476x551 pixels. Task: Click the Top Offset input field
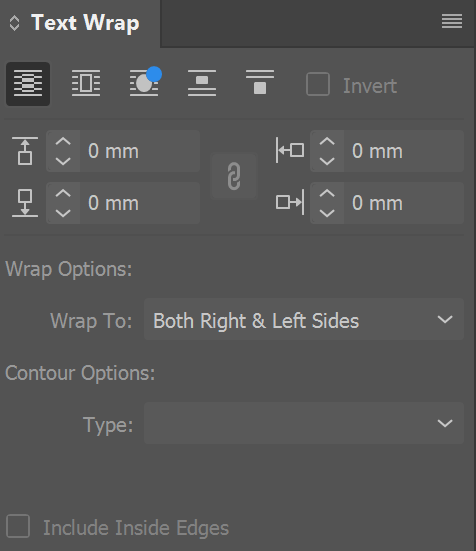pyautogui.click(x=140, y=151)
